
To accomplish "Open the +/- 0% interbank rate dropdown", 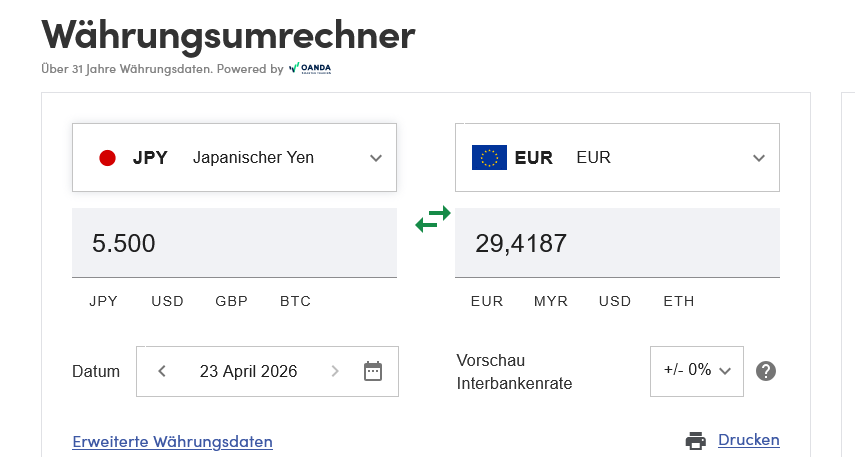I will click(x=697, y=370).
